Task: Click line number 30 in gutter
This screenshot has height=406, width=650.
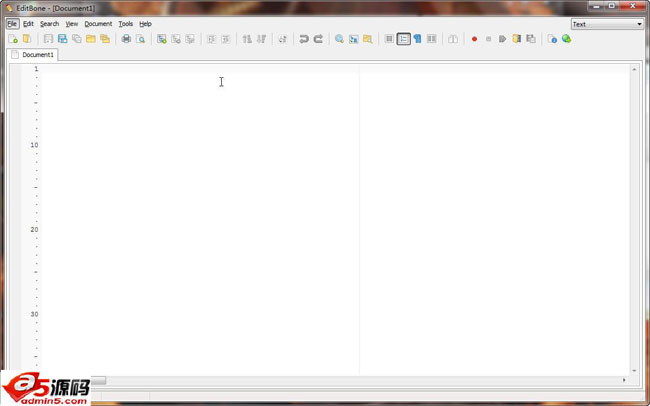Action: coord(34,314)
